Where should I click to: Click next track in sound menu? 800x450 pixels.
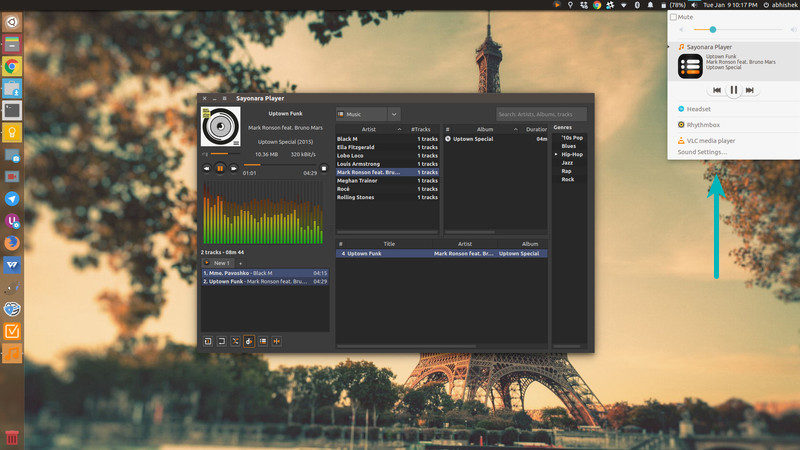point(750,90)
